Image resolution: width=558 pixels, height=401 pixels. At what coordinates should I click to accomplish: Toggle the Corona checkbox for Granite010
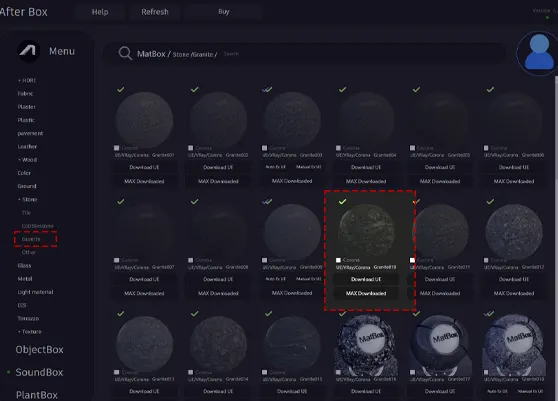coord(338,260)
